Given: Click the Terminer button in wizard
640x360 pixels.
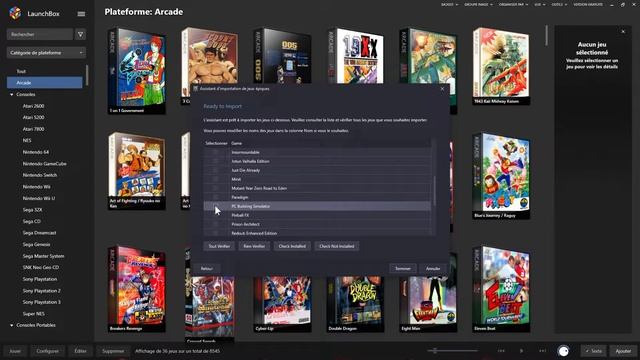Looking at the screenshot, I should pos(403,269).
